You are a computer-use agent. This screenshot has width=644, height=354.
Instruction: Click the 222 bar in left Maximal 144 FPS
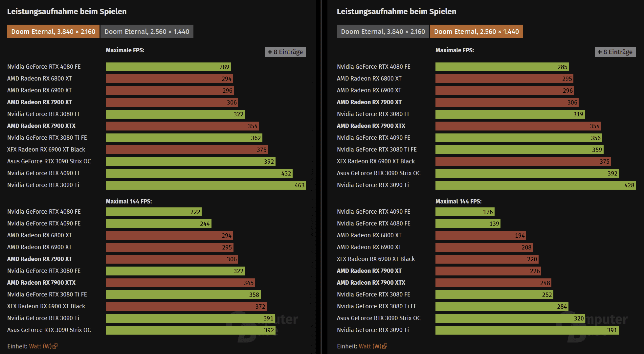click(x=154, y=212)
